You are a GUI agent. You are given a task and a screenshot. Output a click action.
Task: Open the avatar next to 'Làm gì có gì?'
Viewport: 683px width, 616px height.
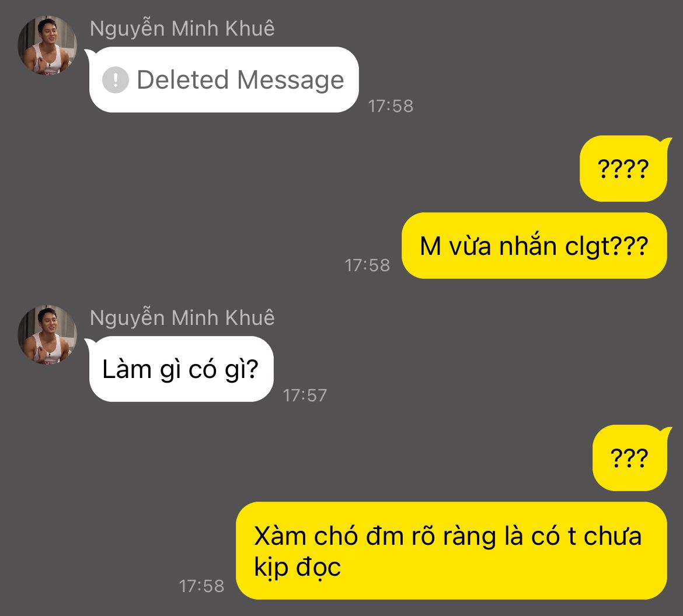[47, 335]
